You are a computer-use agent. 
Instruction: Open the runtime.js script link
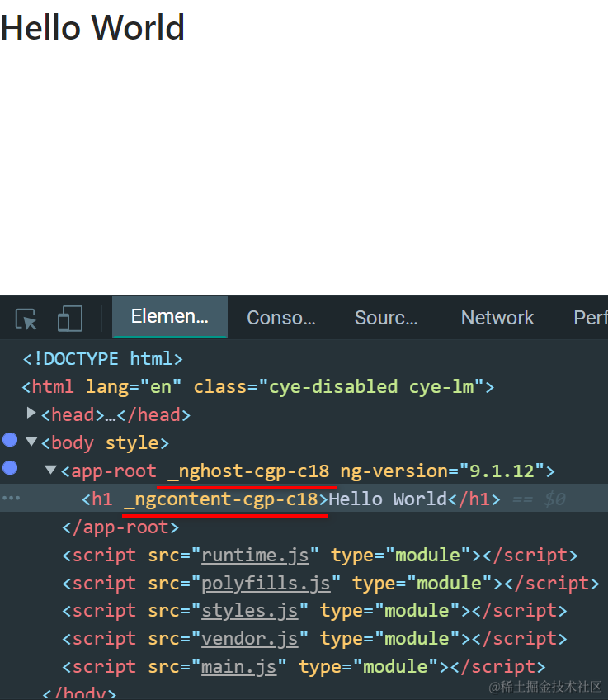pos(255,556)
